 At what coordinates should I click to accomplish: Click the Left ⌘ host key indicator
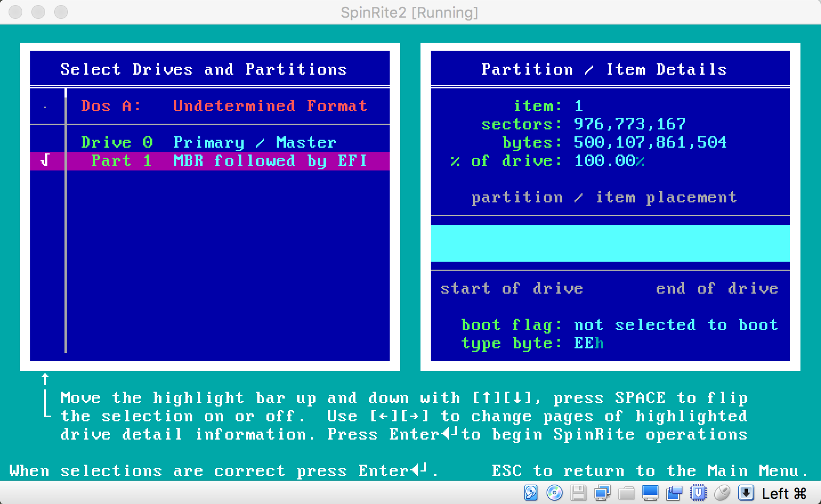click(784, 493)
